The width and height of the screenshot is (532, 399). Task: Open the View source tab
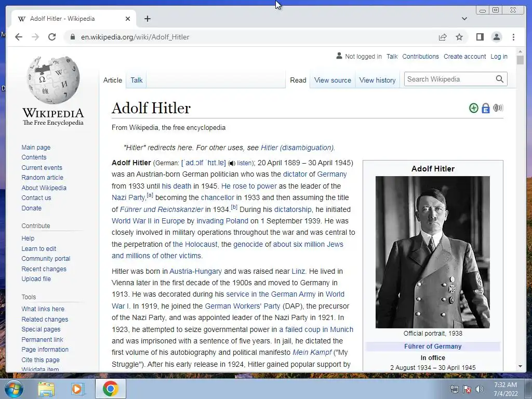click(x=332, y=80)
